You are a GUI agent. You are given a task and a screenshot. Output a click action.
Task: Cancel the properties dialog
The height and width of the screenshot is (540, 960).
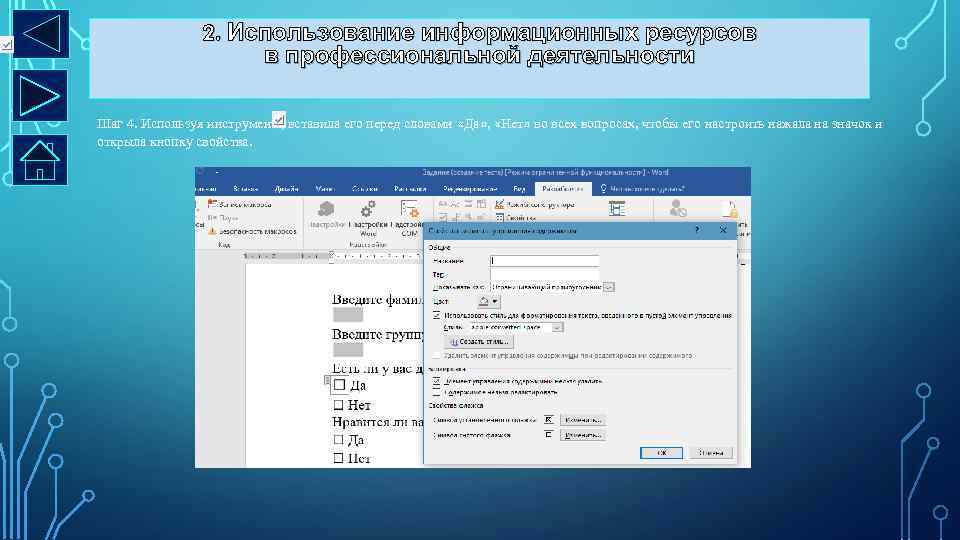[x=711, y=453]
